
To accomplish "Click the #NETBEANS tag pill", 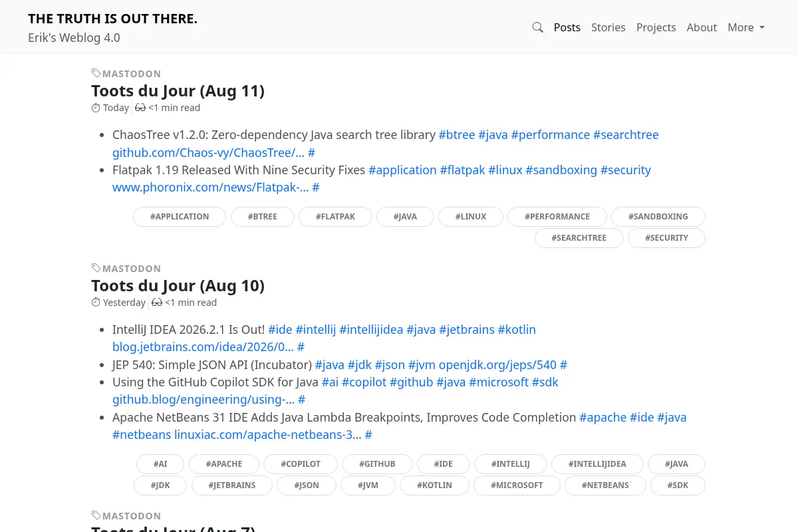I will pos(605,485).
